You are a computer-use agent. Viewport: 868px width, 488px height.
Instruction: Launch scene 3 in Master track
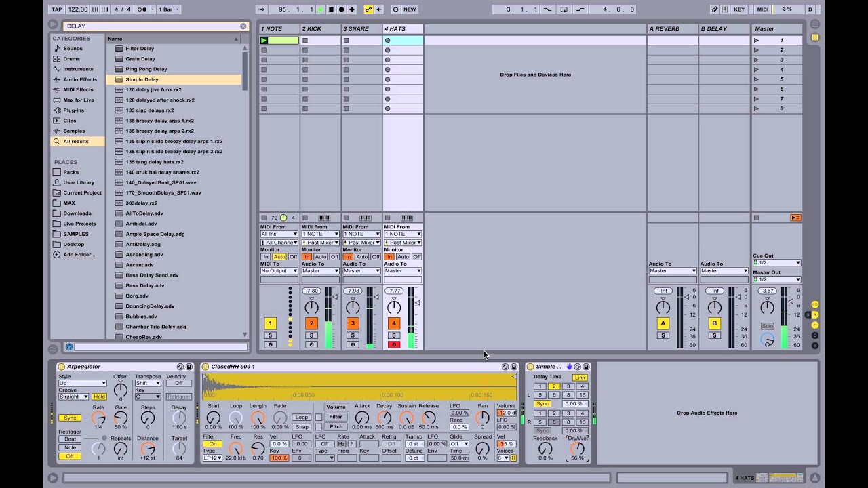click(x=756, y=60)
